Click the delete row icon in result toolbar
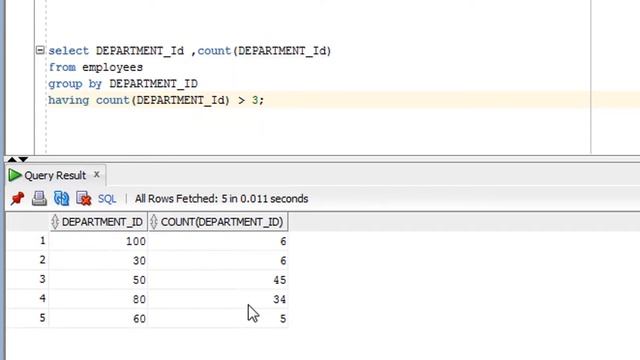Image resolution: width=640 pixels, height=360 pixels. 84,199
